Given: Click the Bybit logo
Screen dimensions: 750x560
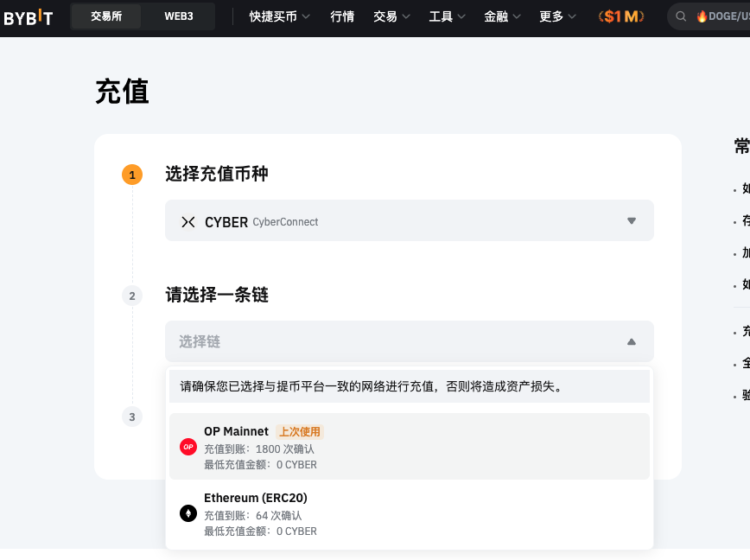Looking at the screenshot, I should pos(29,16).
